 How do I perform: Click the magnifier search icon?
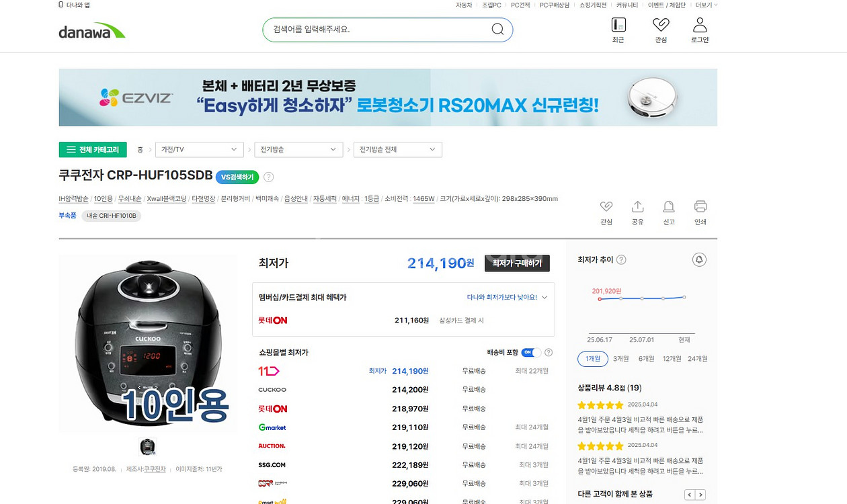point(497,29)
